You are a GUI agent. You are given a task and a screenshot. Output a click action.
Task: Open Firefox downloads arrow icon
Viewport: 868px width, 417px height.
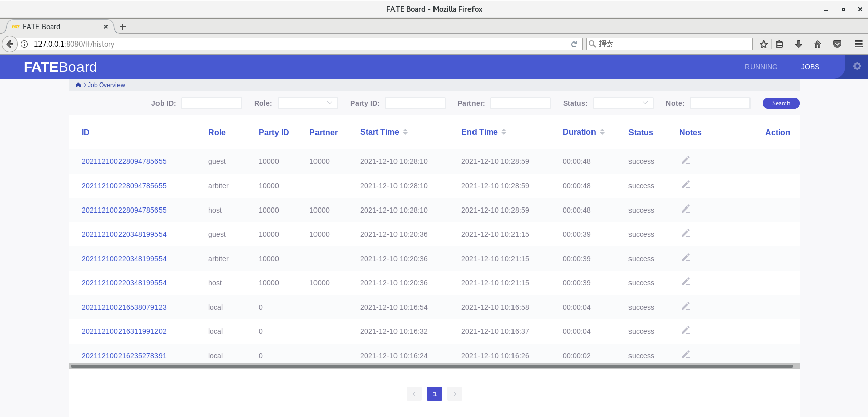(799, 44)
